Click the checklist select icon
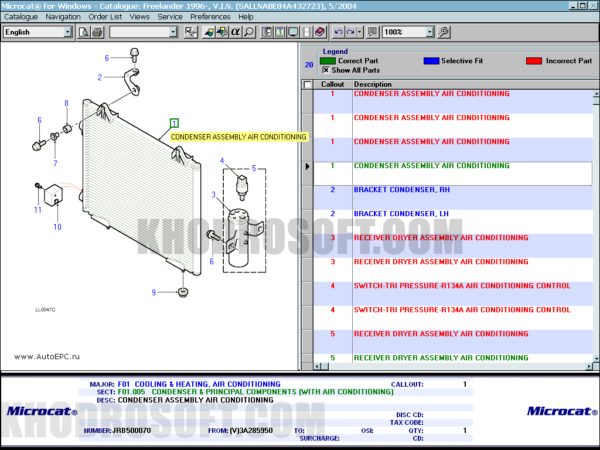The height and width of the screenshot is (450, 600). coord(190,32)
